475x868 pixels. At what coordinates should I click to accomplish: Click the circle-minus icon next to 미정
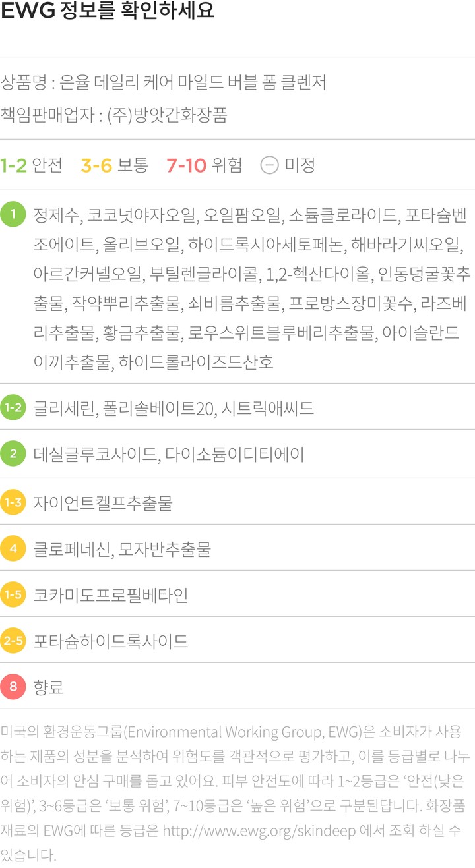[269, 165]
